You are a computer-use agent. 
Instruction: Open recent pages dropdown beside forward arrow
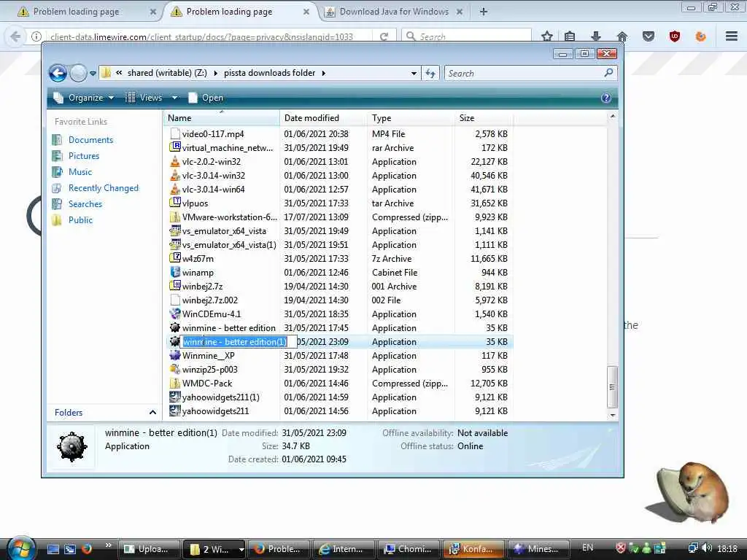point(93,74)
